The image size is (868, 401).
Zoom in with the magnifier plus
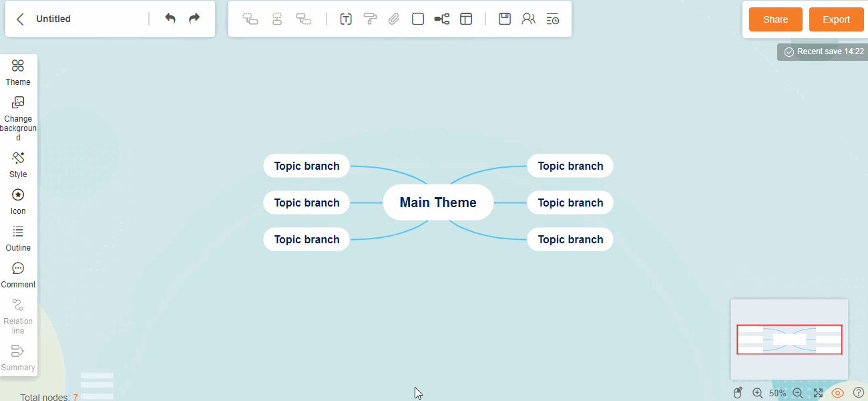click(757, 393)
